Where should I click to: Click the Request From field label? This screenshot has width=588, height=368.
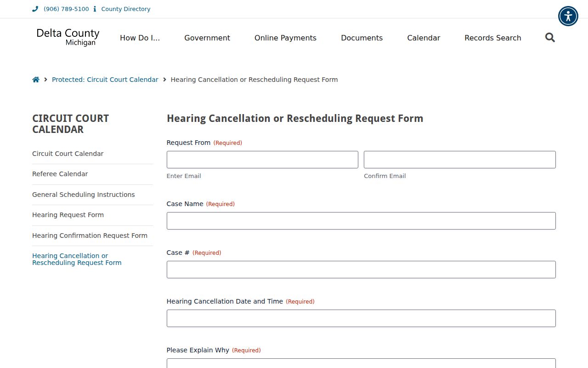[x=188, y=143]
